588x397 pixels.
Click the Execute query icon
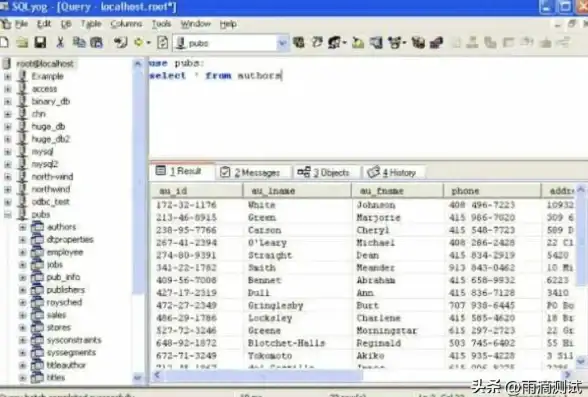138,43
